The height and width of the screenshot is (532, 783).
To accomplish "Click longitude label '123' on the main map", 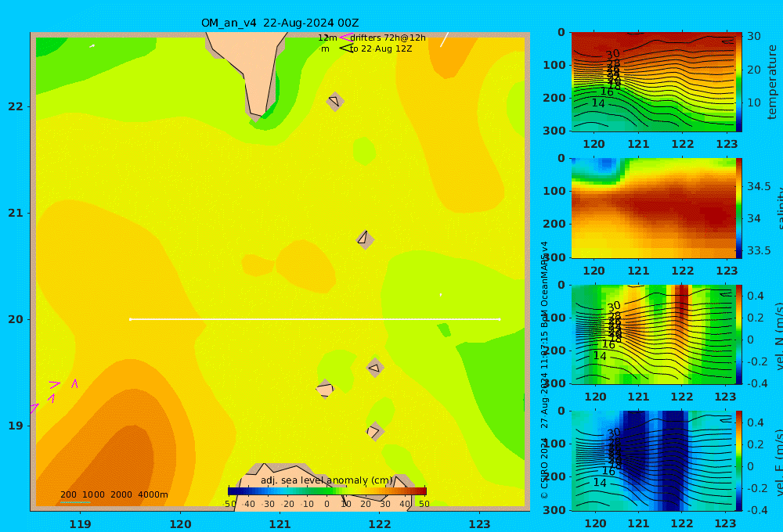I will tap(480, 524).
